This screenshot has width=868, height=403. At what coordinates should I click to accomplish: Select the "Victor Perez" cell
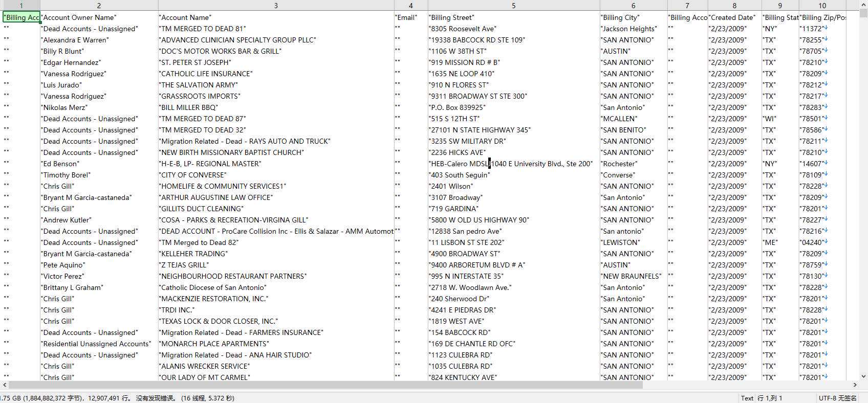click(x=99, y=276)
